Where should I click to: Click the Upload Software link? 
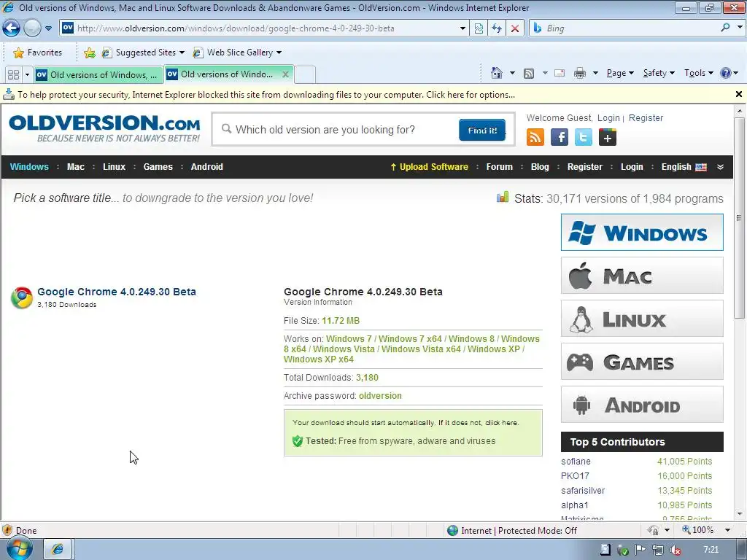pos(429,167)
